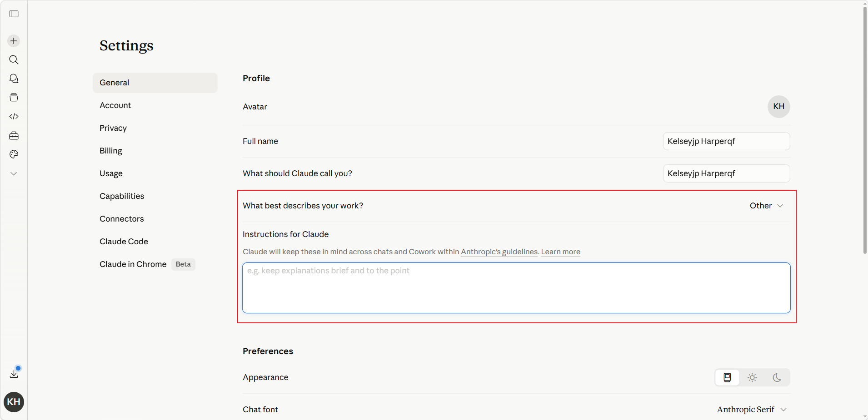The height and width of the screenshot is (420, 868).
Task: Go to Privacy settings
Action: [x=155, y=128]
